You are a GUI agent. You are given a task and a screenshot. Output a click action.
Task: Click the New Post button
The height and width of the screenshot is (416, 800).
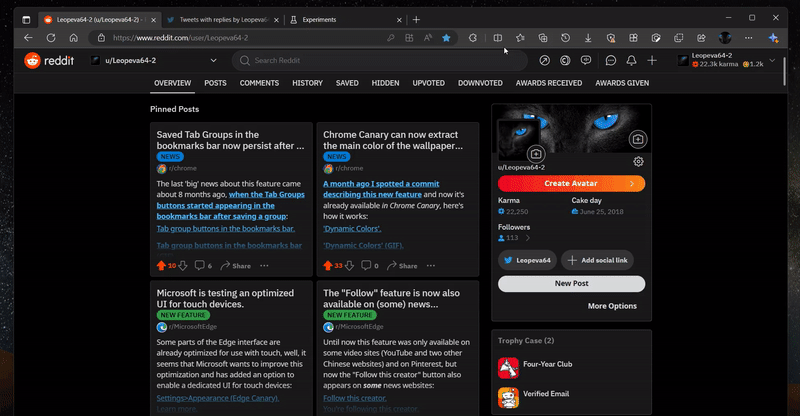(x=571, y=284)
